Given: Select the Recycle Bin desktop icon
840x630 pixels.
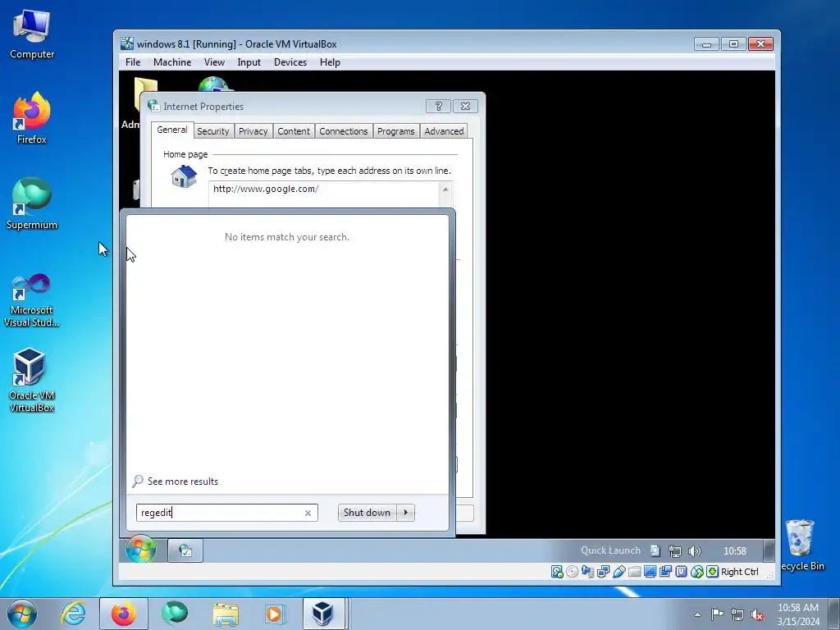Looking at the screenshot, I should click(x=802, y=545).
